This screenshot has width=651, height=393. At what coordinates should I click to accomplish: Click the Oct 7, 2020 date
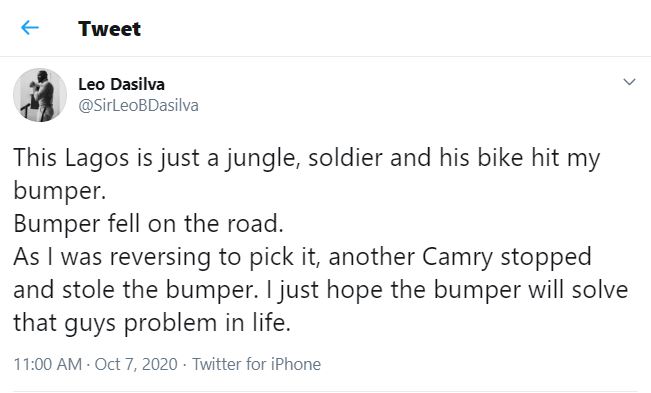click(136, 364)
